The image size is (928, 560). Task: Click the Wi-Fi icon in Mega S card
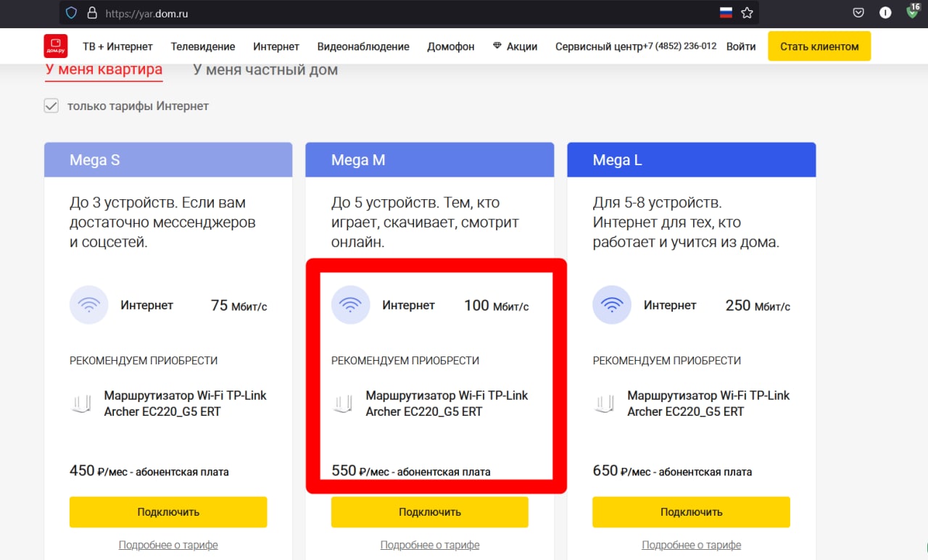point(89,305)
